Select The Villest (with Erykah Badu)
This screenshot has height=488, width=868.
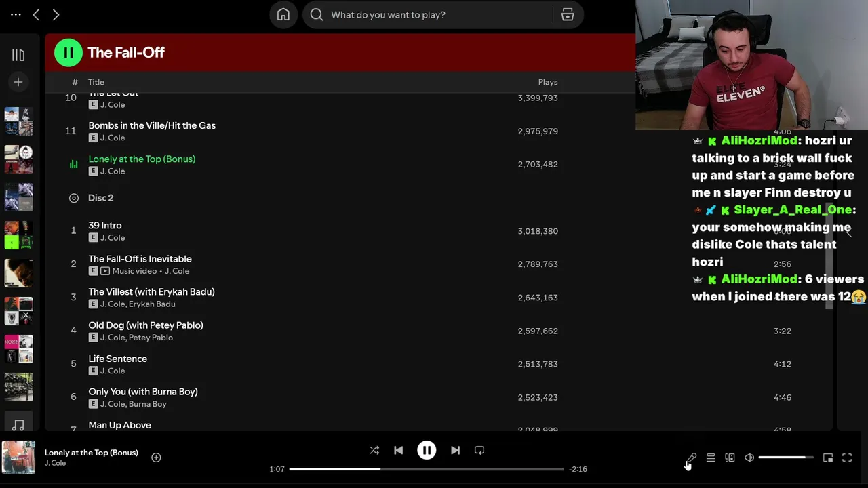tap(151, 291)
